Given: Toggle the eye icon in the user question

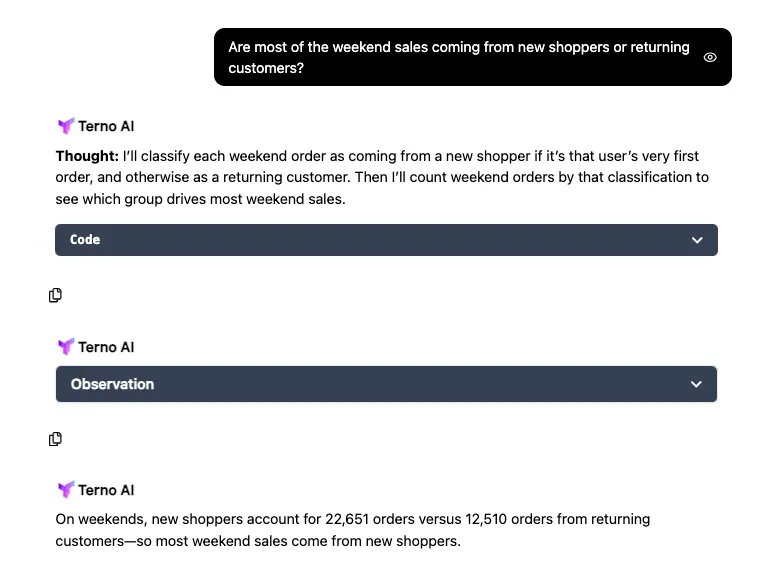Looking at the screenshot, I should tap(710, 57).
